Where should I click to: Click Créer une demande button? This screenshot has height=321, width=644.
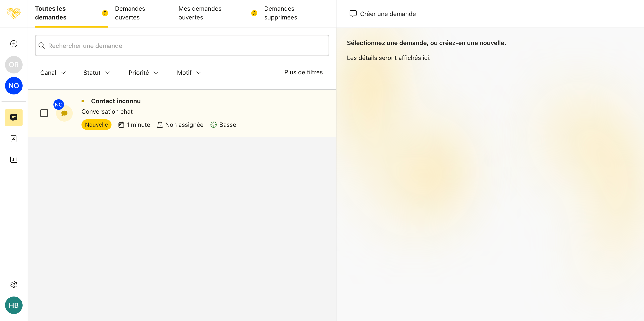(382, 14)
